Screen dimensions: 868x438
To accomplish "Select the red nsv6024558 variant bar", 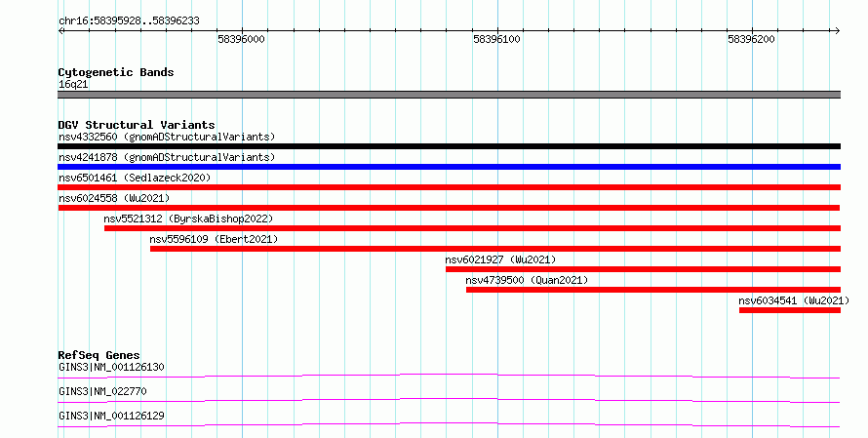I will point(449,208).
